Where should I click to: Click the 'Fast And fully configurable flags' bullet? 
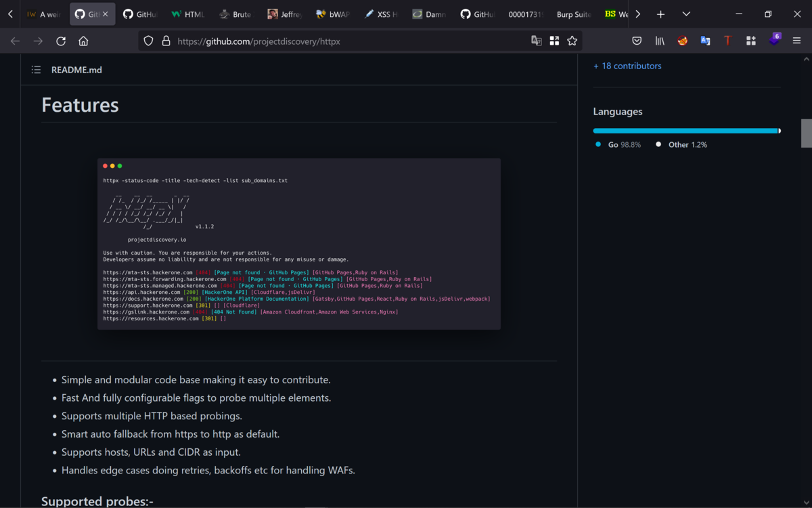click(196, 398)
